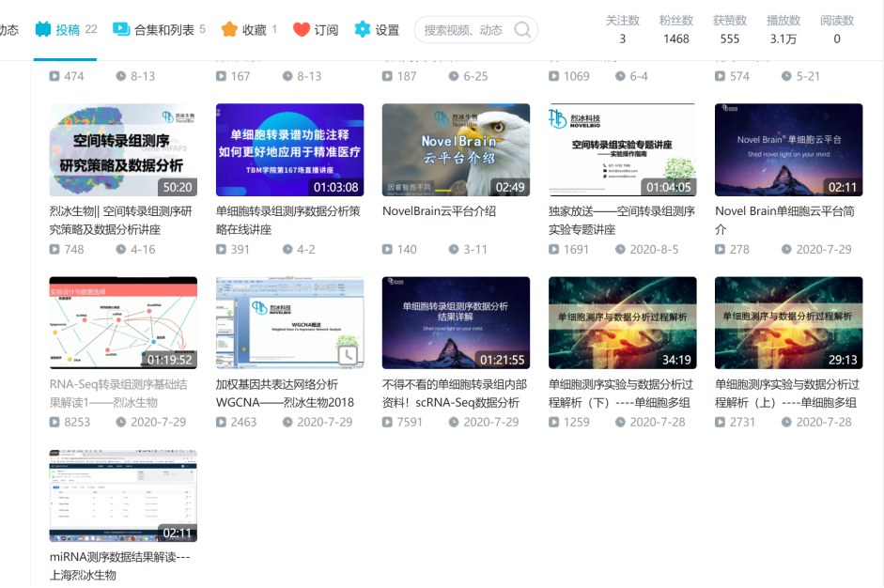Screen dimensions: 884x588
Task: Click the 收藏 star icon
Action: tap(229, 29)
